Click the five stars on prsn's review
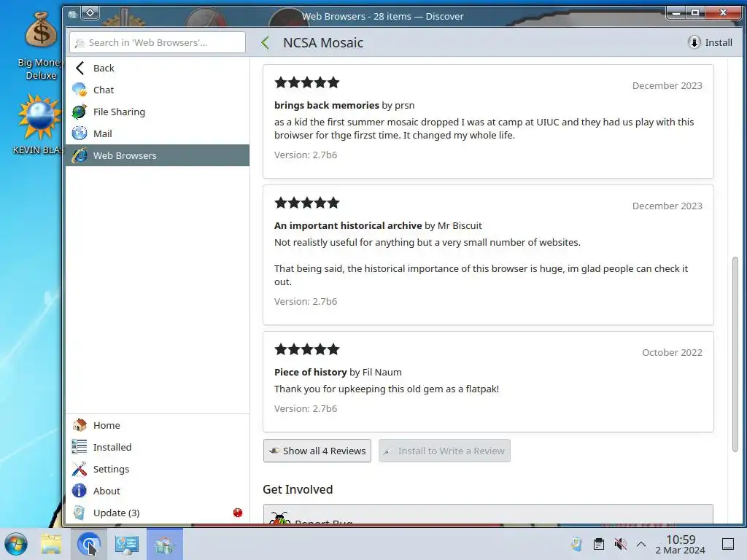The image size is (747, 560). [307, 82]
